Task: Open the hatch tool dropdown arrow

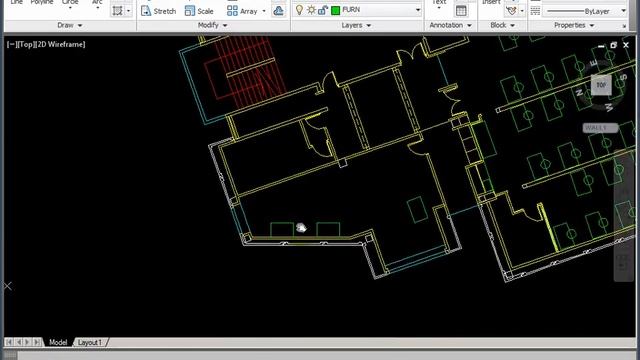Action: (x=129, y=11)
